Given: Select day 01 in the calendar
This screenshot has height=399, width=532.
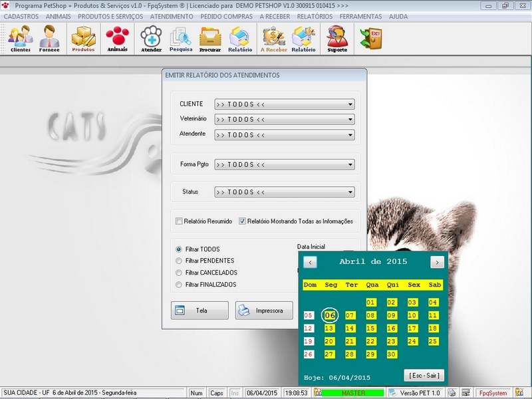Looking at the screenshot, I should [370, 303].
